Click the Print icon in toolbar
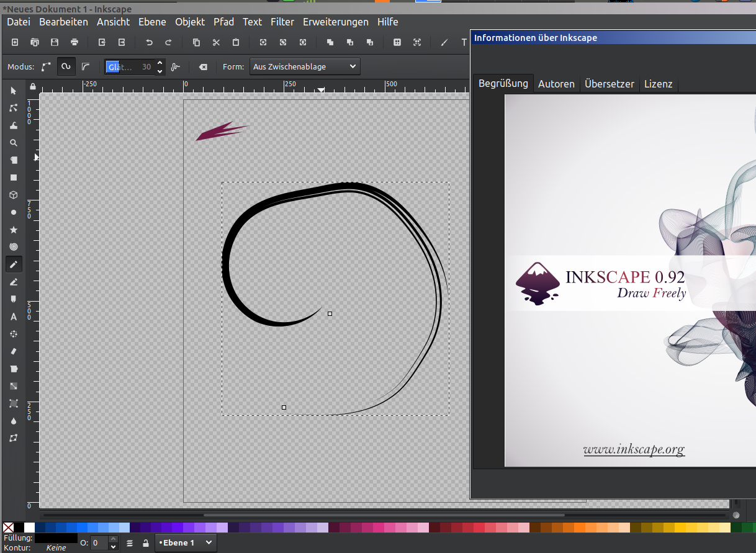The image size is (756, 553). (74, 43)
